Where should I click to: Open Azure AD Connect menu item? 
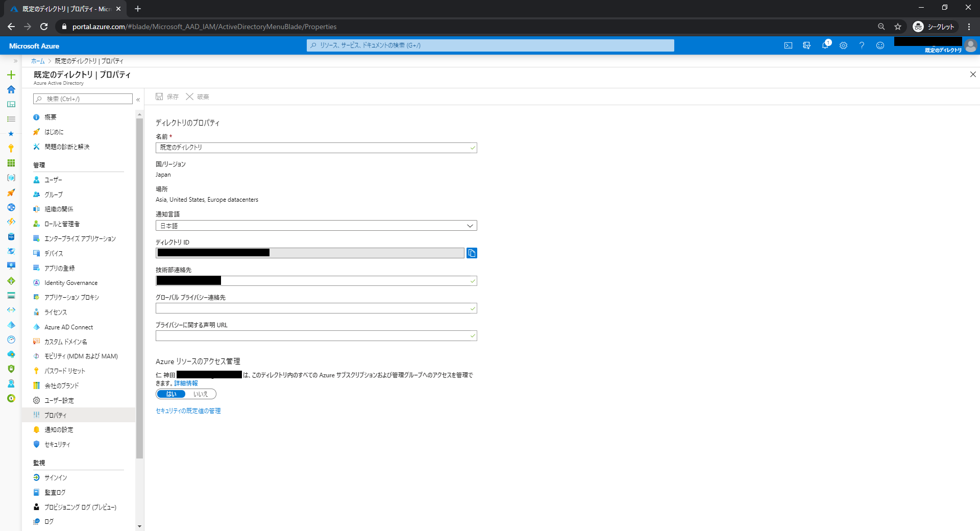tap(68, 327)
